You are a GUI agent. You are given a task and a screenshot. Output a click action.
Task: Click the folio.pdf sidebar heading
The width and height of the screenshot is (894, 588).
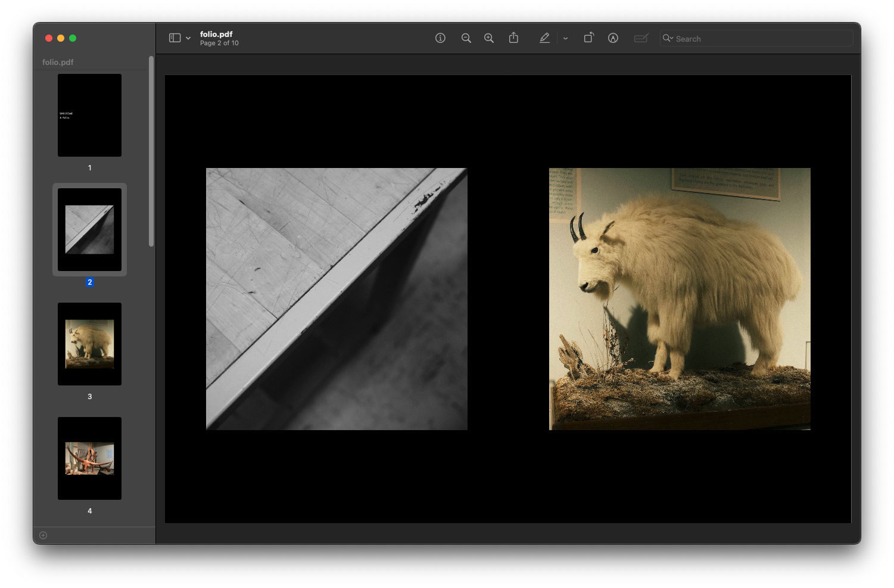tap(58, 62)
